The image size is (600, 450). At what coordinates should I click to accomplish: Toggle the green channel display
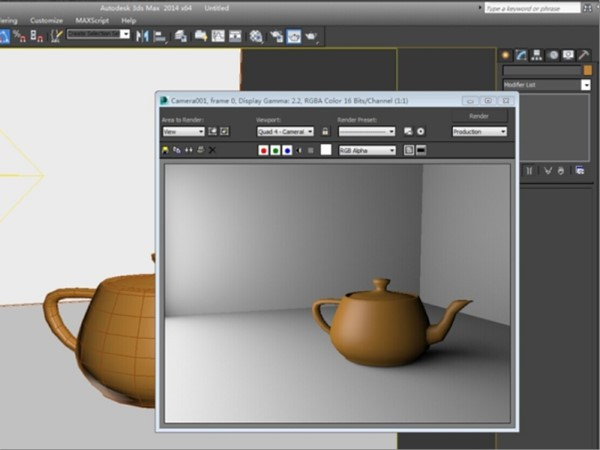pyautogui.click(x=275, y=150)
